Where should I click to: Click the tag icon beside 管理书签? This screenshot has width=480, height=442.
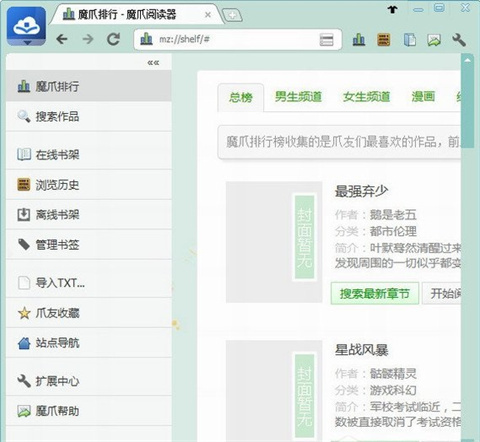coord(24,244)
